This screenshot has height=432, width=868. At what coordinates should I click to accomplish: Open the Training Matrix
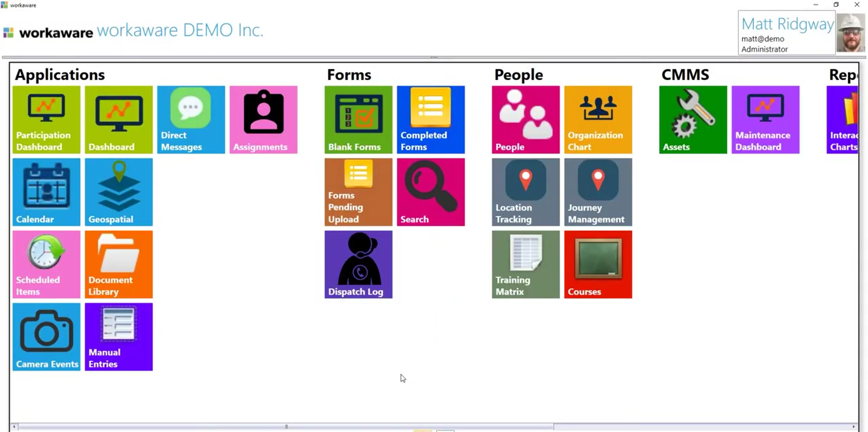(x=526, y=265)
